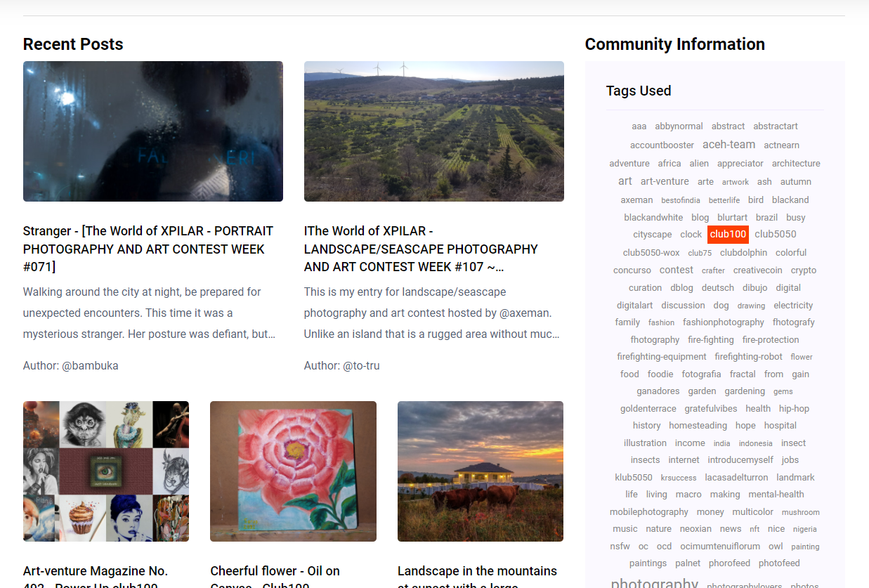This screenshot has width=869, height=588.
Task: Filter by the club5050 tag
Action: pos(776,235)
